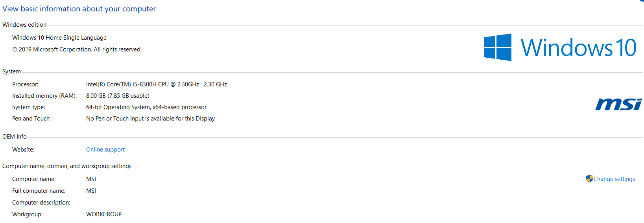Screen dimensions: 644x223
Task: Click the 64-bit Operating System value
Action: (146, 107)
